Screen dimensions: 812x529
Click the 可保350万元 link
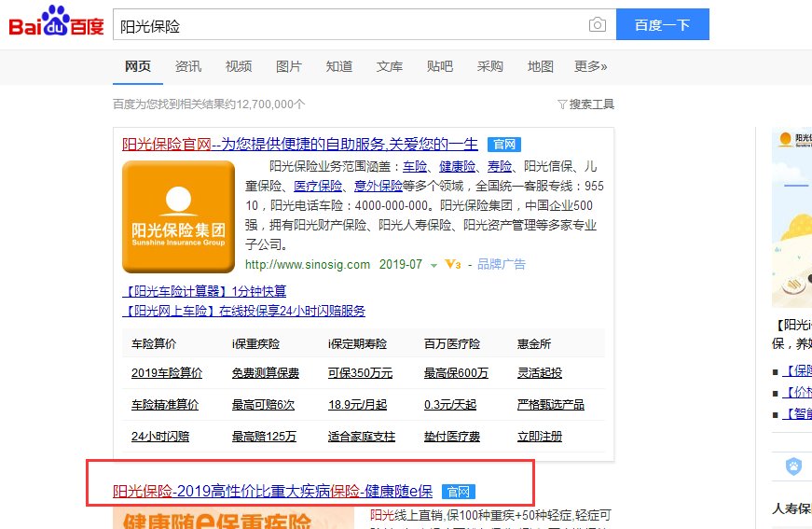pos(361,373)
